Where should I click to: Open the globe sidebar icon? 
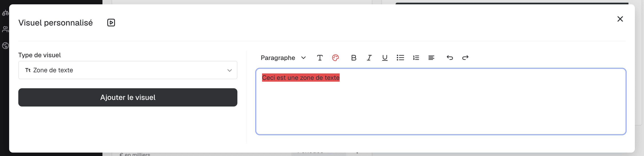pyautogui.click(x=5, y=46)
